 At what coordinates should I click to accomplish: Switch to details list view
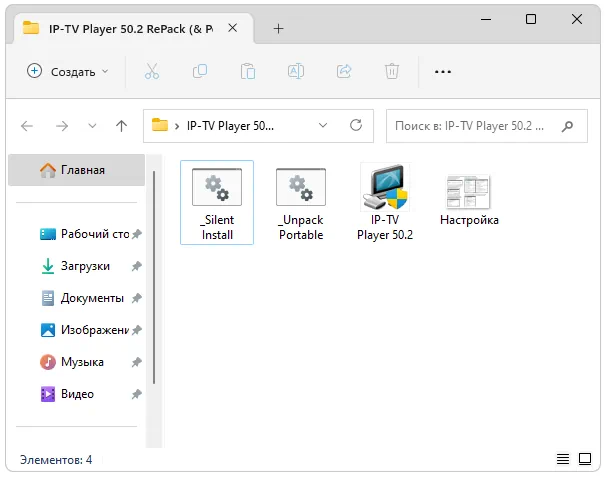(563, 459)
